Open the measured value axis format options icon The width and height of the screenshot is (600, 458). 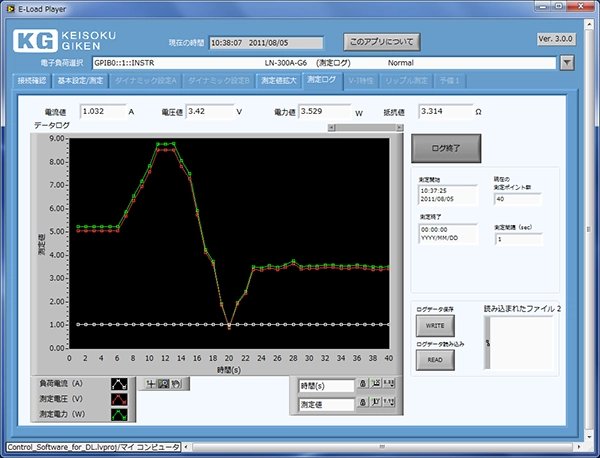click(389, 405)
